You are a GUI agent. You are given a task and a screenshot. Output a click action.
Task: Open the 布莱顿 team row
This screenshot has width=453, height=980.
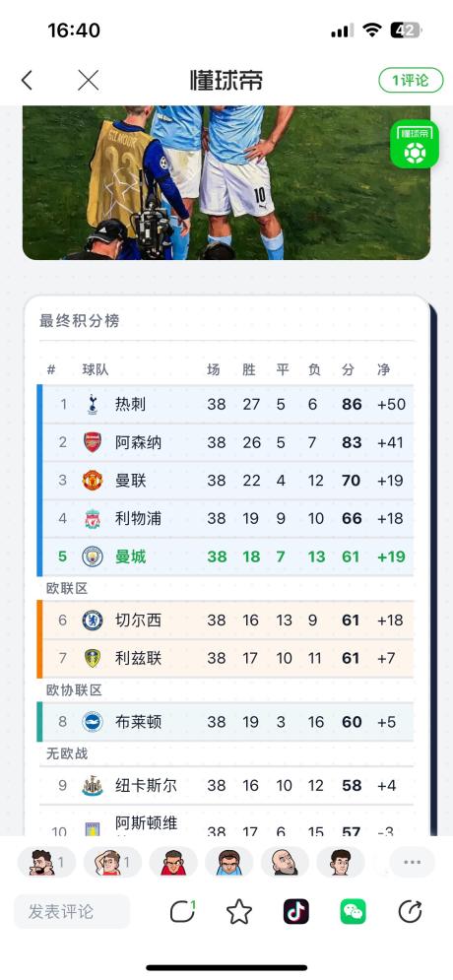tap(226, 722)
